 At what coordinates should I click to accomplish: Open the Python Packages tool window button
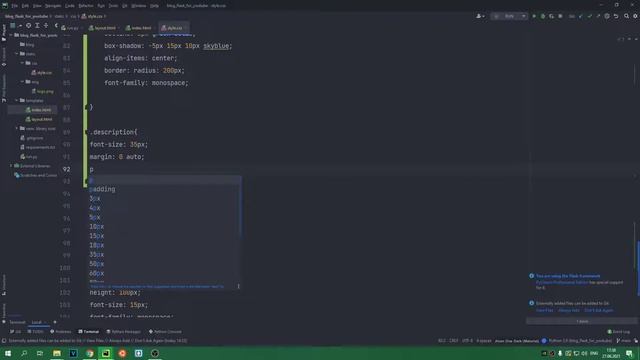[x=123, y=331]
